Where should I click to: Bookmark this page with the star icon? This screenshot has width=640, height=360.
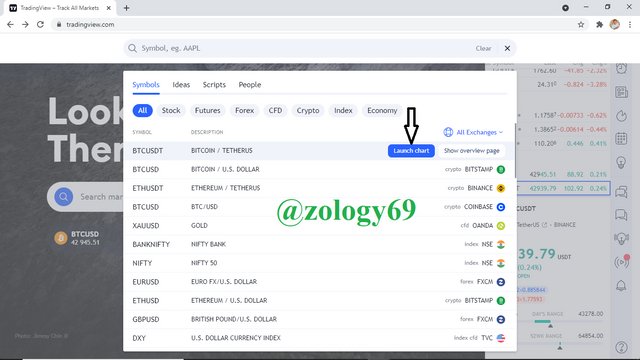[581, 24]
